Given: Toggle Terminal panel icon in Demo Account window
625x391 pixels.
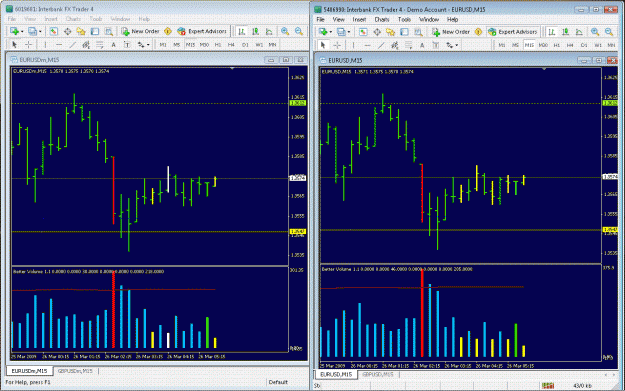Looking at the screenshot, I should (x=404, y=32).
